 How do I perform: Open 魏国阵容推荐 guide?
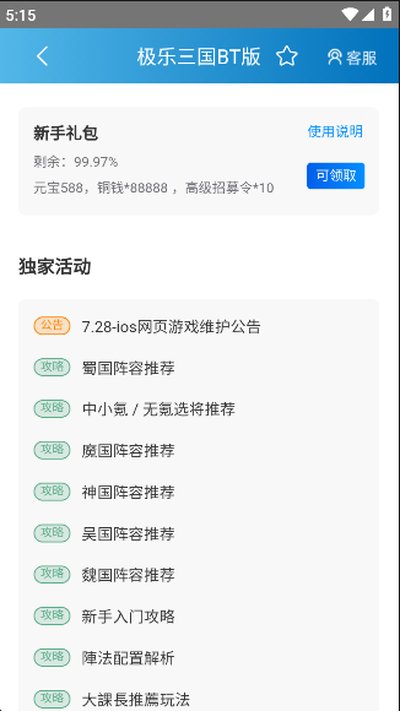128,575
